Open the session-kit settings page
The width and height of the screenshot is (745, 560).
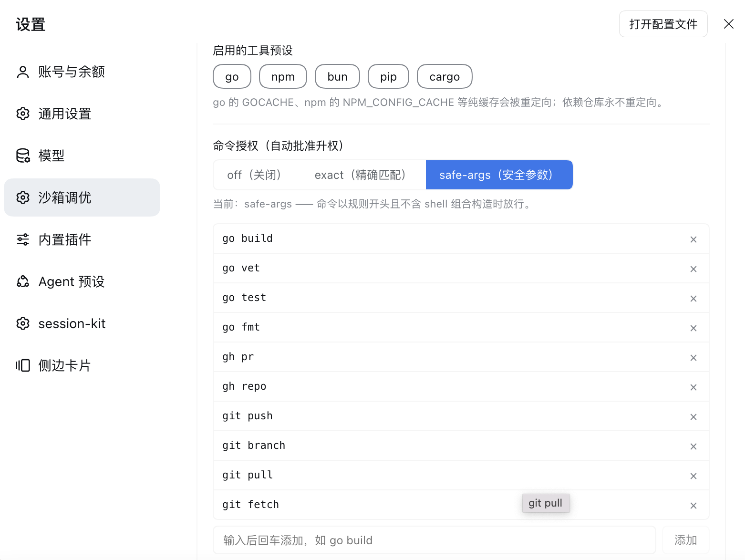click(82, 323)
